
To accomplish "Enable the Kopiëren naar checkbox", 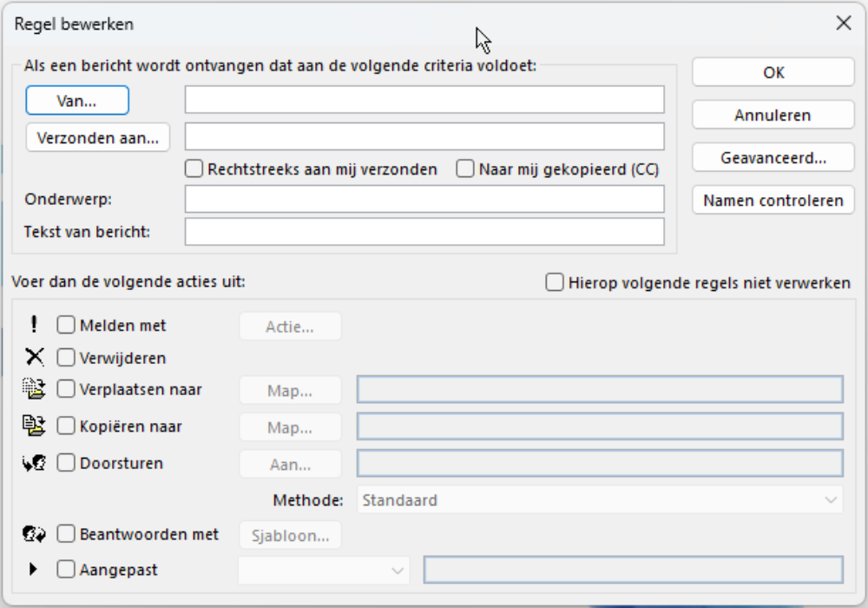I will tap(66, 426).
